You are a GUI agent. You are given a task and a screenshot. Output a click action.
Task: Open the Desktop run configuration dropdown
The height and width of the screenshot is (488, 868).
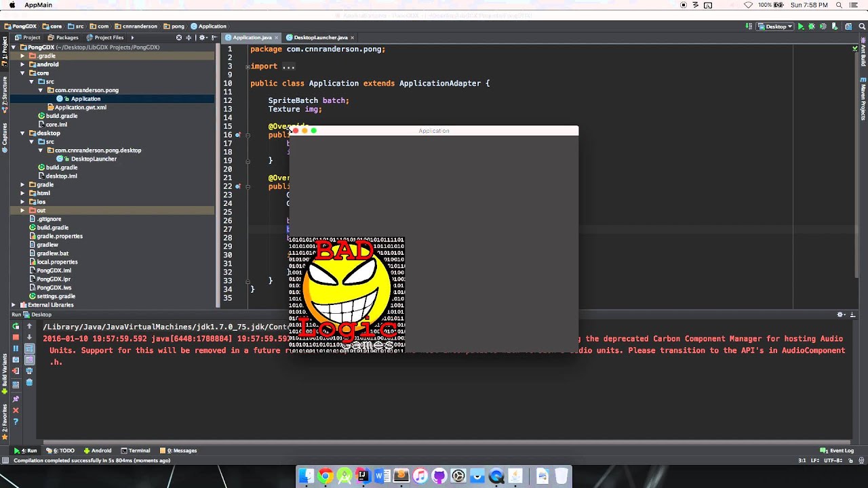[x=775, y=26]
